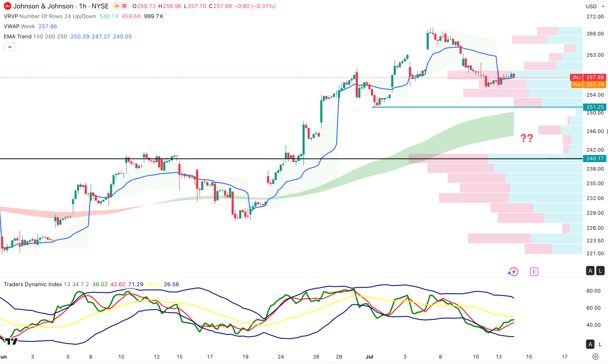Click the TDI value 26.56
The height and width of the screenshot is (364, 608).
click(171, 284)
